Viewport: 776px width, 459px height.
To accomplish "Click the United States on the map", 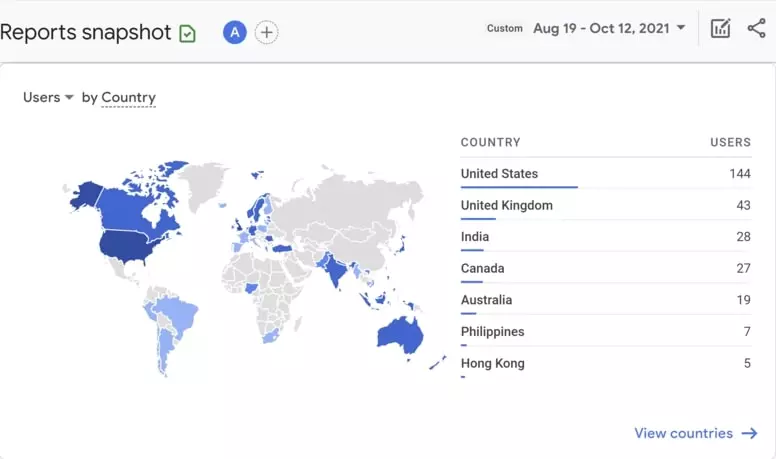I will [126, 245].
